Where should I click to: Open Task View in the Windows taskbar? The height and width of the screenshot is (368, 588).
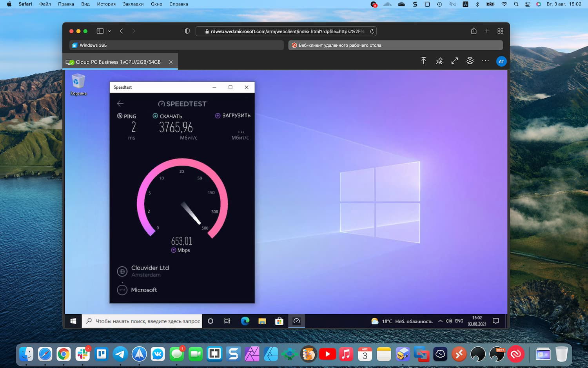pyautogui.click(x=227, y=321)
